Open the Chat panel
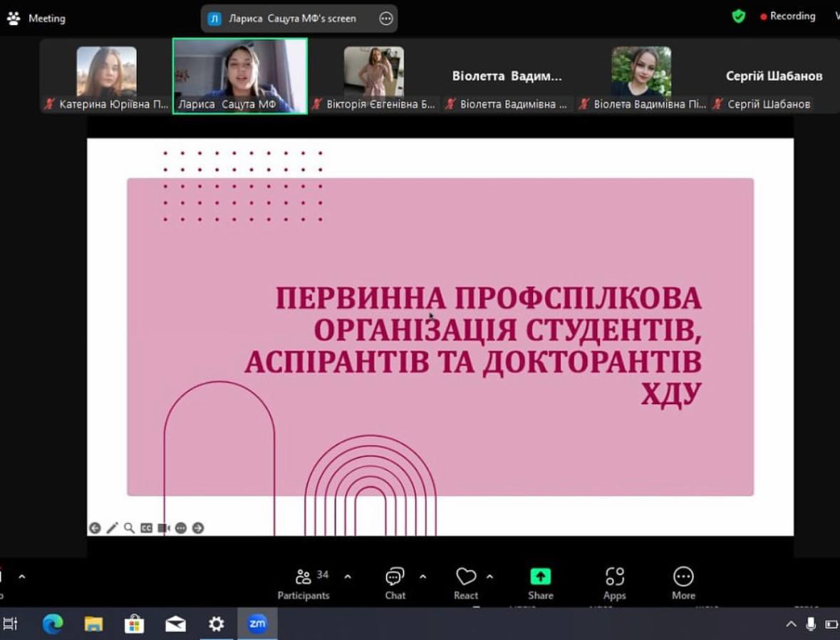Viewport: 840px width, 640px height. [x=395, y=583]
